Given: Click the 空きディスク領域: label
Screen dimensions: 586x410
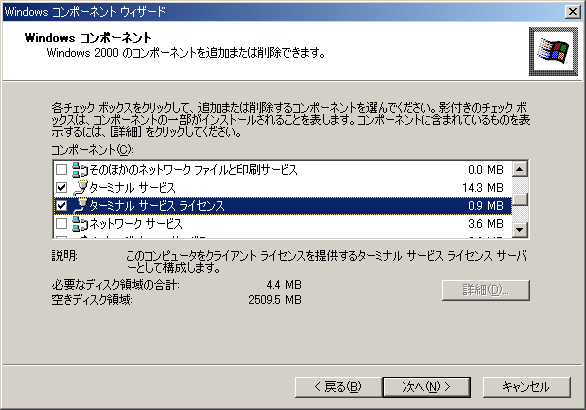Looking at the screenshot, I should pyautogui.click(x=92, y=300).
